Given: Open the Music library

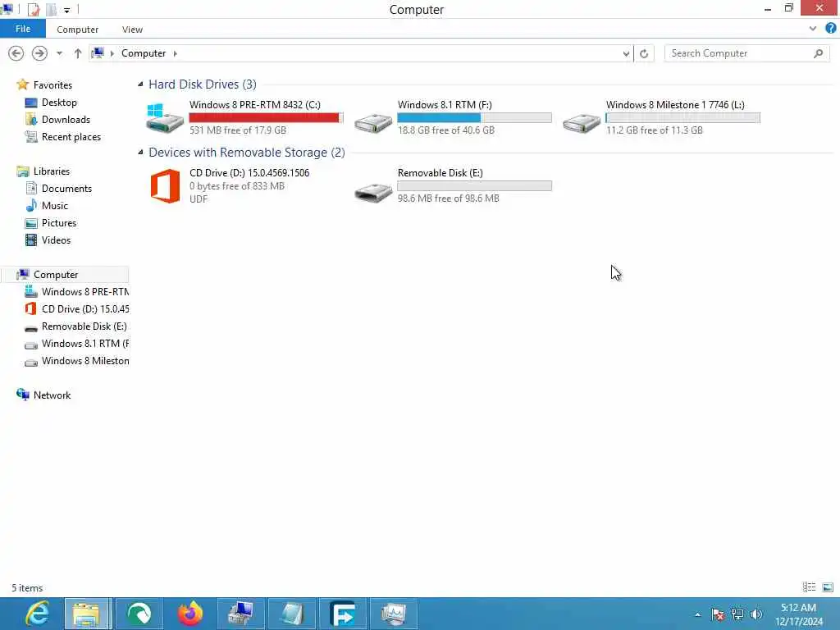Looking at the screenshot, I should pyautogui.click(x=55, y=205).
